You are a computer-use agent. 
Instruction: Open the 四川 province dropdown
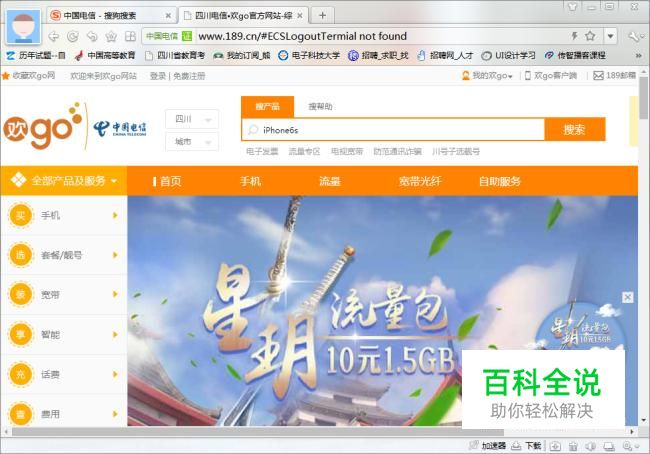pyautogui.click(x=192, y=119)
